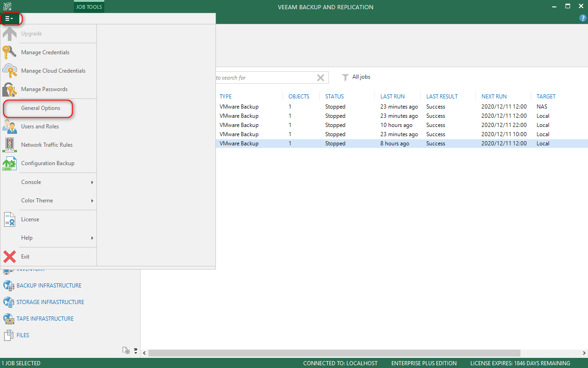Screen dimensions: 588x368
Task: Click the Manage Cloud Credentials icon
Action: (x=10, y=71)
